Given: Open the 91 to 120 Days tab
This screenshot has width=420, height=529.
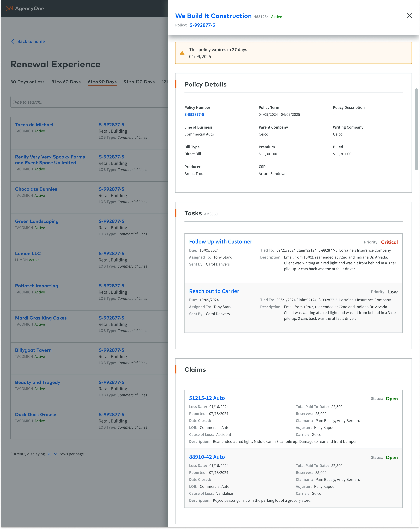Looking at the screenshot, I should click(x=139, y=82).
